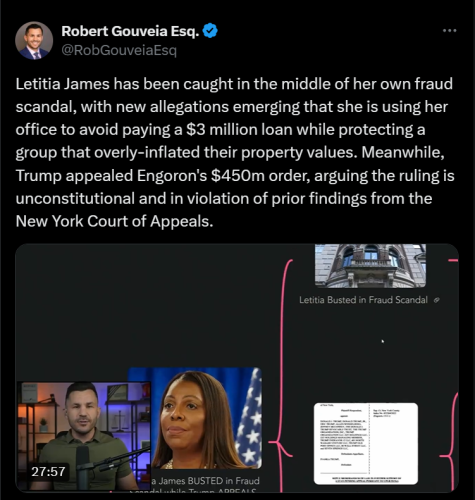This screenshot has width=475, height=500.
Task: Click the presenter webcam inset with microphone
Action: point(84,436)
